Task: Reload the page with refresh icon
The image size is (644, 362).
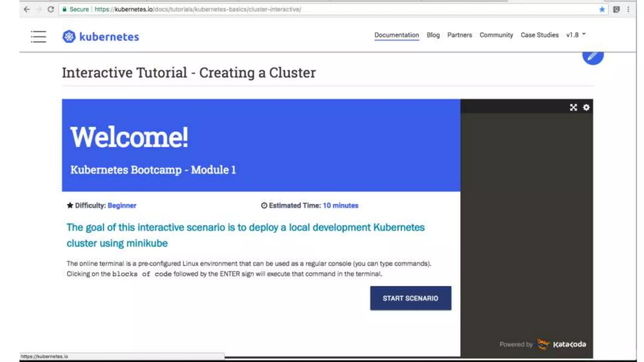Action: pyautogui.click(x=51, y=9)
